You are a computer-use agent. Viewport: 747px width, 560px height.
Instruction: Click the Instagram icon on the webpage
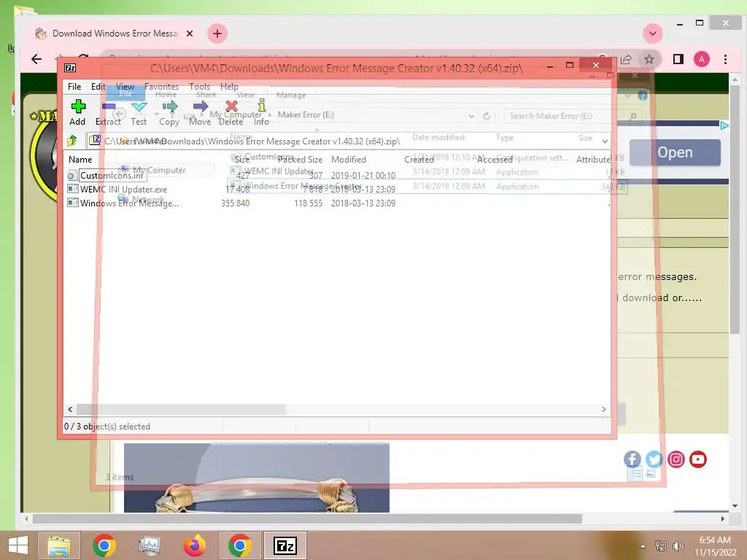point(676,459)
